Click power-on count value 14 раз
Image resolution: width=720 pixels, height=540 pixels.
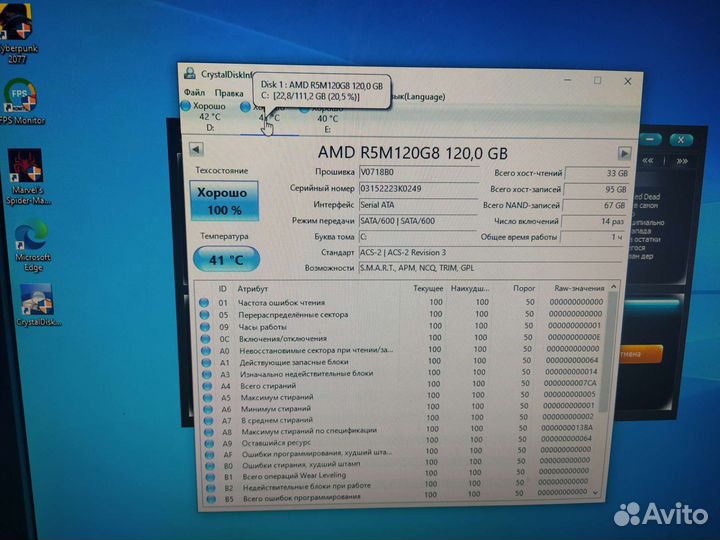click(x=593, y=221)
